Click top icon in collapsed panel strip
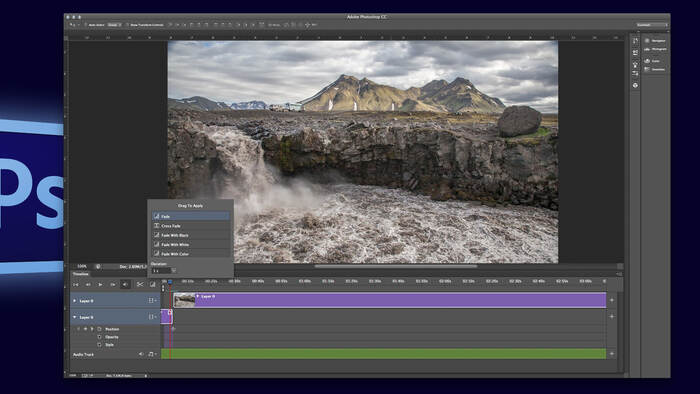 (x=635, y=41)
